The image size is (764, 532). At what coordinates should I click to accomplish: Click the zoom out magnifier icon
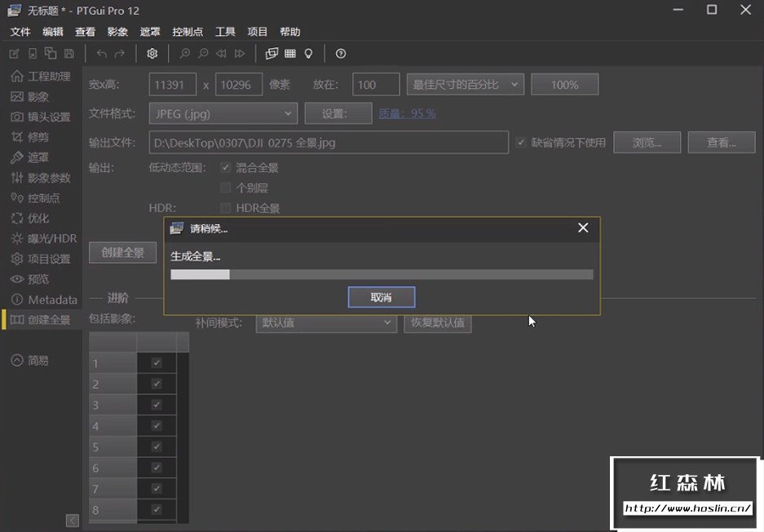click(x=203, y=54)
